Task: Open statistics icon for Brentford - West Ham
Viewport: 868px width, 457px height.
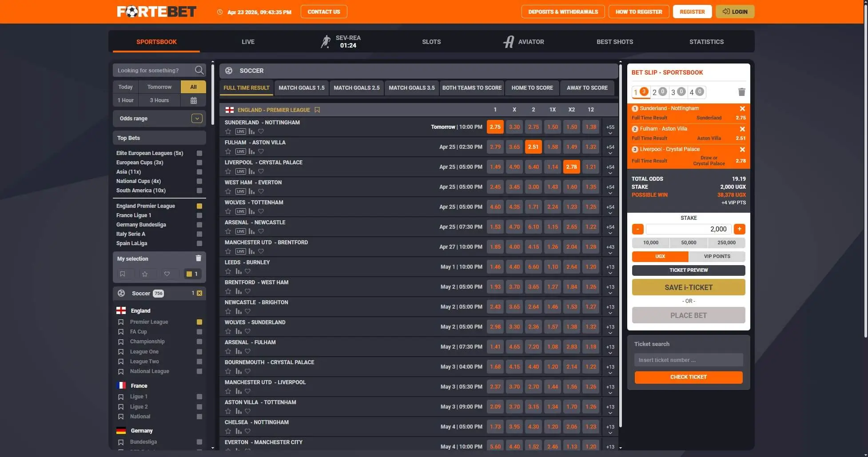Action: (x=239, y=291)
